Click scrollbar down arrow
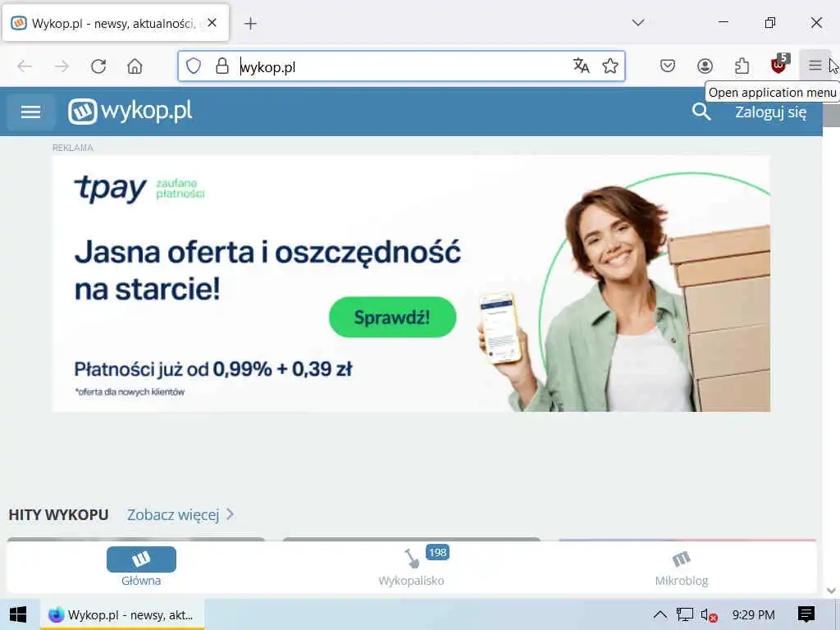Image resolution: width=840 pixels, height=630 pixels. click(832, 591)
